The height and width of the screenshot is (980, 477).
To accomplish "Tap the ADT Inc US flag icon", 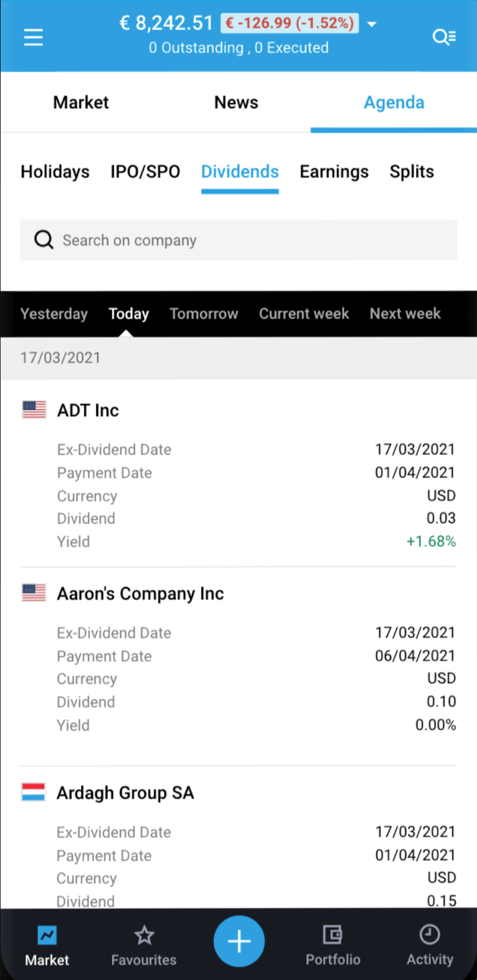I will (34, 410).
